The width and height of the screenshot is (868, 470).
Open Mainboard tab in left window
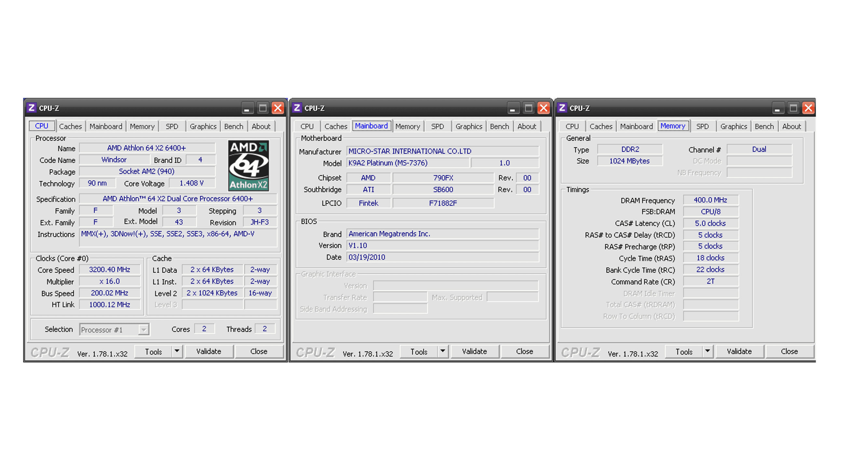106,126
